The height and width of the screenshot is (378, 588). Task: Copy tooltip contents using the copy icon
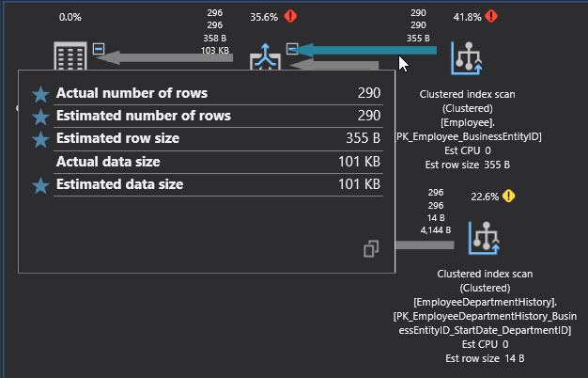[x=372, y=248]
